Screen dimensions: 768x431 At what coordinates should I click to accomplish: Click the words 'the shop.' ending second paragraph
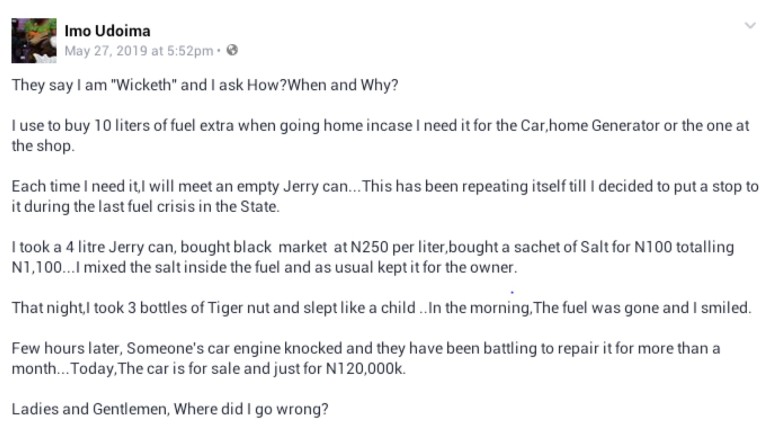tap(43, 146)
